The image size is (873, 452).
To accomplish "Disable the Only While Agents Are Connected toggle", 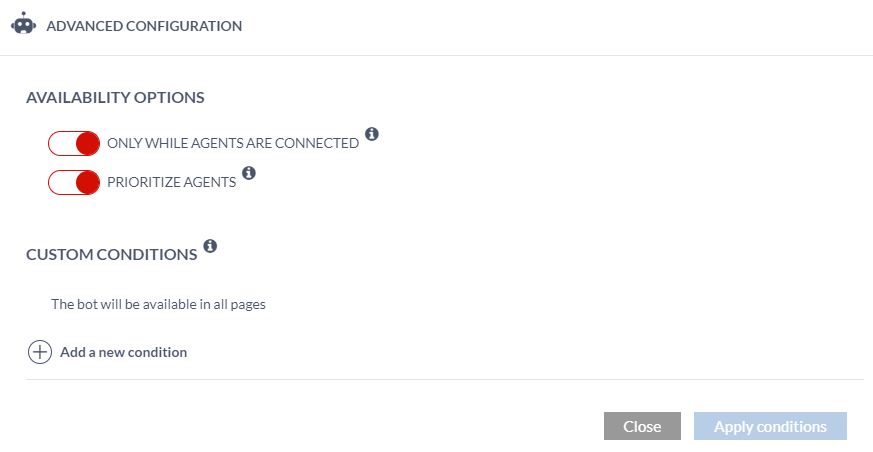I will pos(74,143).
